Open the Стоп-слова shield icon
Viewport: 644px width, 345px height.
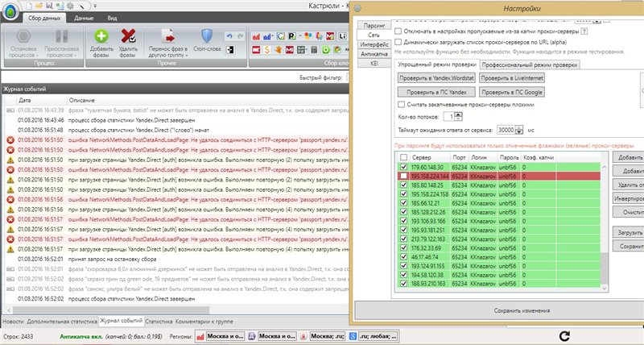coord(207,36)
